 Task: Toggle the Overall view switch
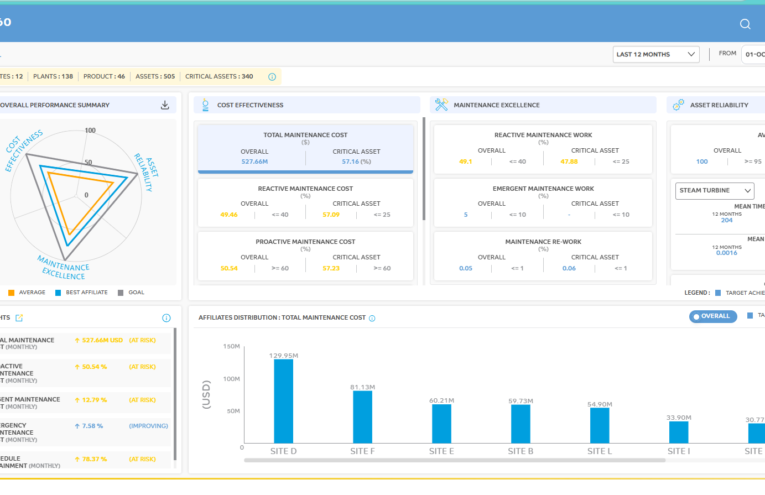712,317
